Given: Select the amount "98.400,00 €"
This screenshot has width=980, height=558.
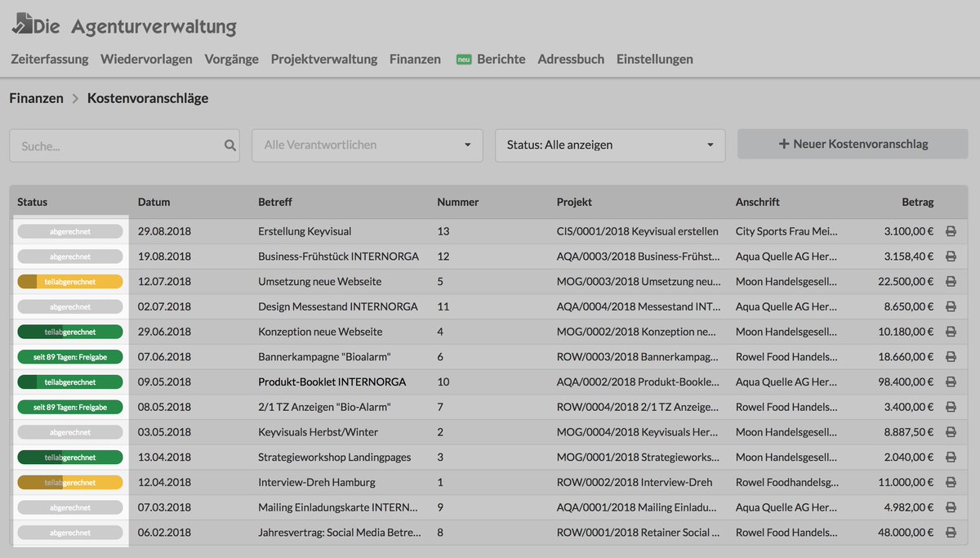Looking at the screenshot, I should coord(904,382).
